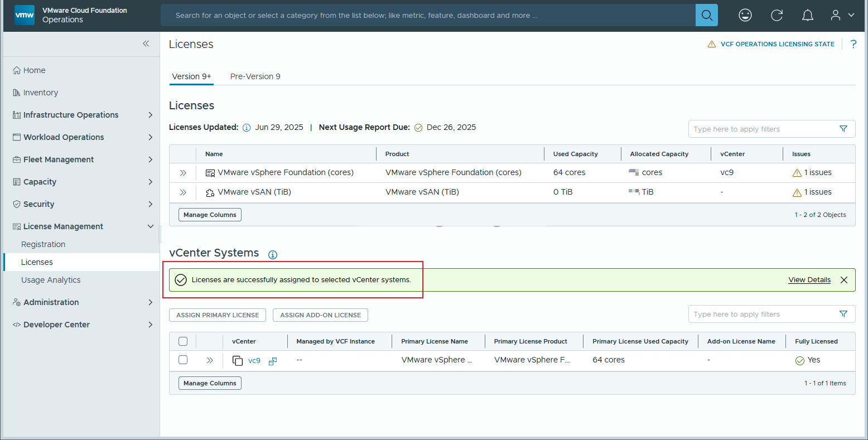Click the refresh icon in header

[777, 15]
